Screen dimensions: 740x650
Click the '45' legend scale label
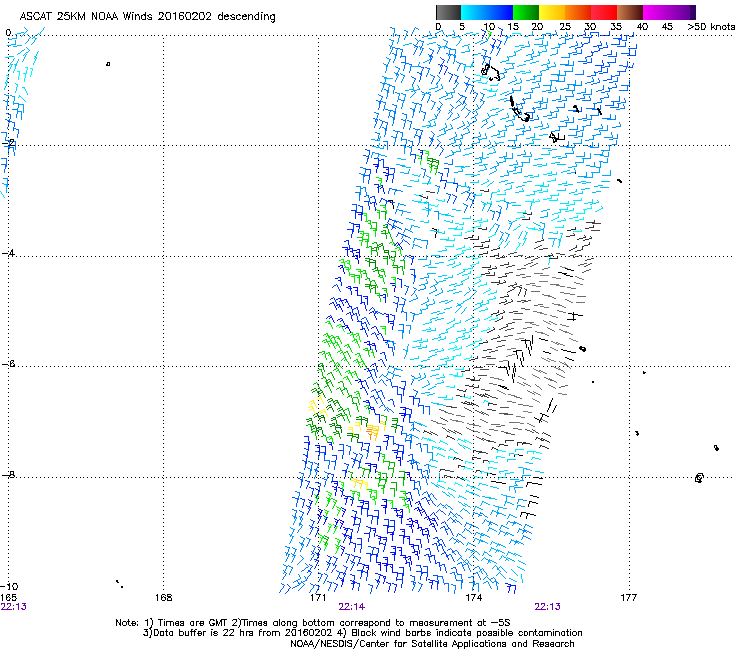(x=667, y=26)
